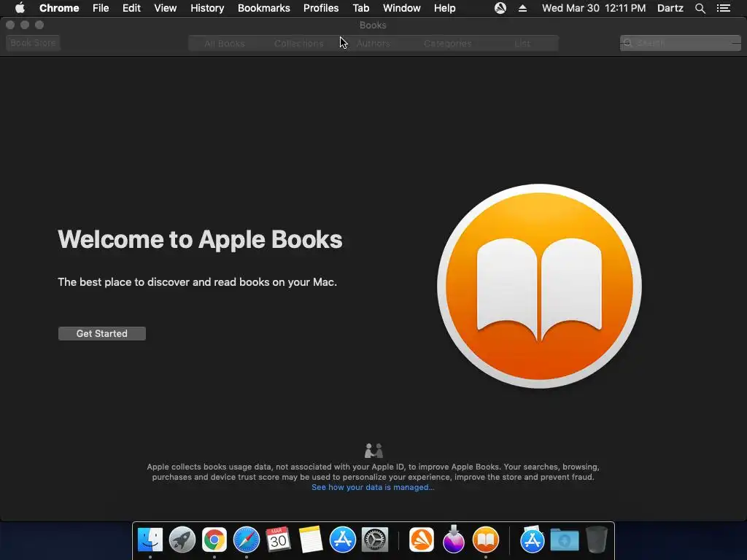Screen dimensions: 747x560
Task: Open the Window menu
Action: point(402,8)
